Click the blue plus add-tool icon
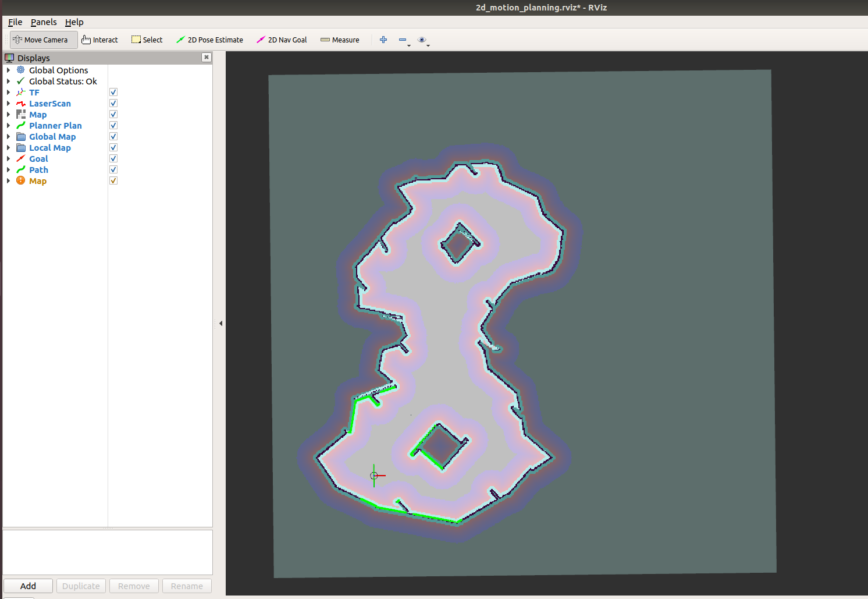The height and width of the screenshot is (599, 868). pyautogui.click(x=383, y=40)
